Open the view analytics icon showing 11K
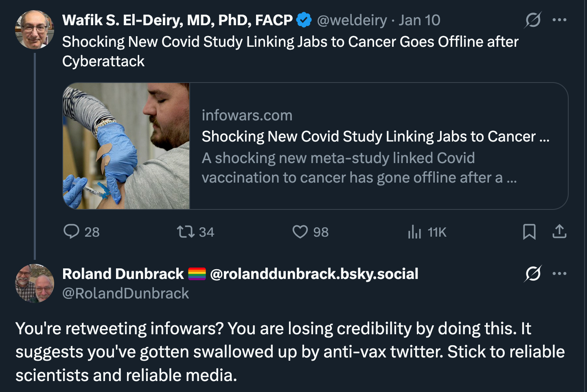 tap(414, 232)
